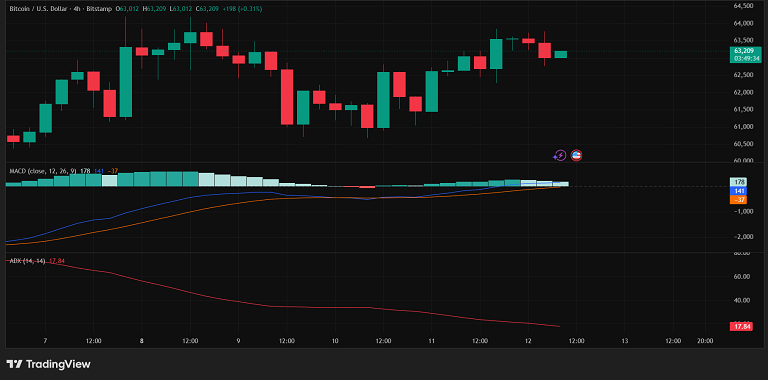Click the +198 (+0.31%) change value
The width and height of the screenshot is (768, 380).
pyautogui.click(x=242, y=9)
